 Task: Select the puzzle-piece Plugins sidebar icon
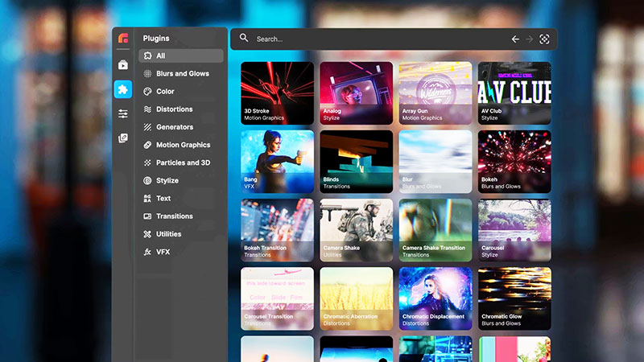pos(123,89)
